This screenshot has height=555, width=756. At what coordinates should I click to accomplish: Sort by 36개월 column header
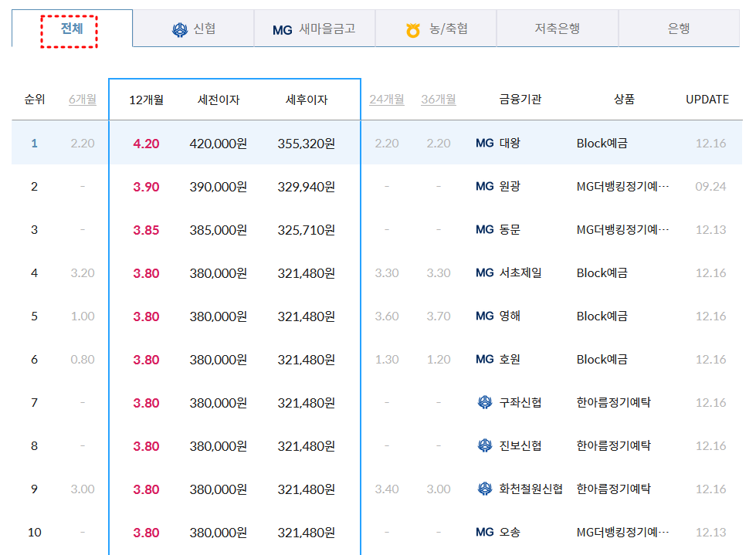pos(439,100)
